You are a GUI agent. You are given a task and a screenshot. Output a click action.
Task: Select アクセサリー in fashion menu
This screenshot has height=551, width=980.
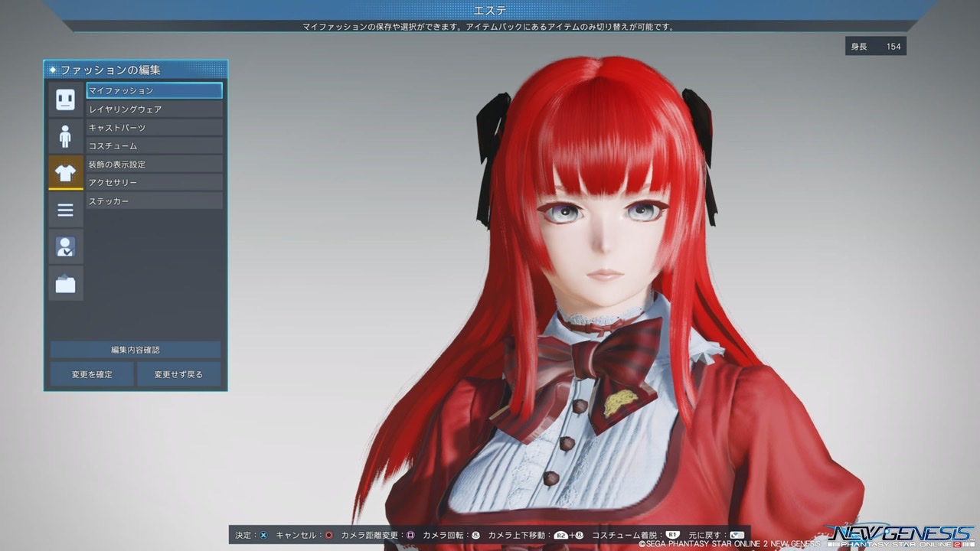click(x=154, y=183)
